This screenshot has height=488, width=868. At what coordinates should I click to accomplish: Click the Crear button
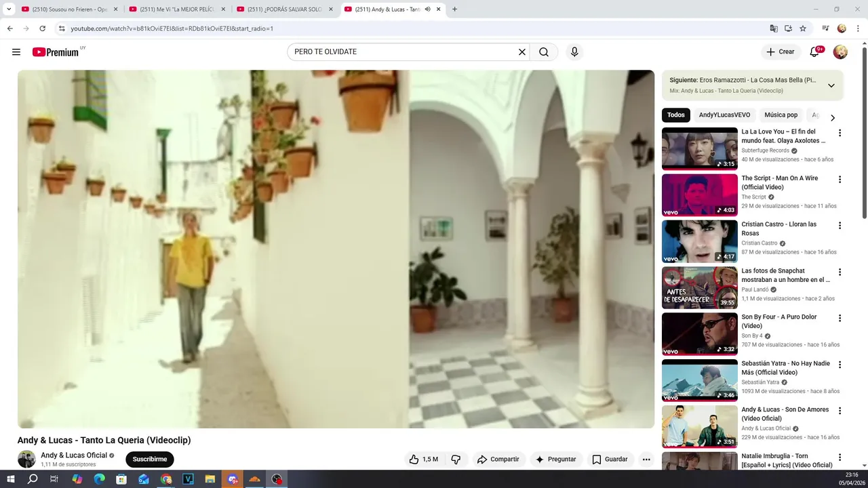781,52
